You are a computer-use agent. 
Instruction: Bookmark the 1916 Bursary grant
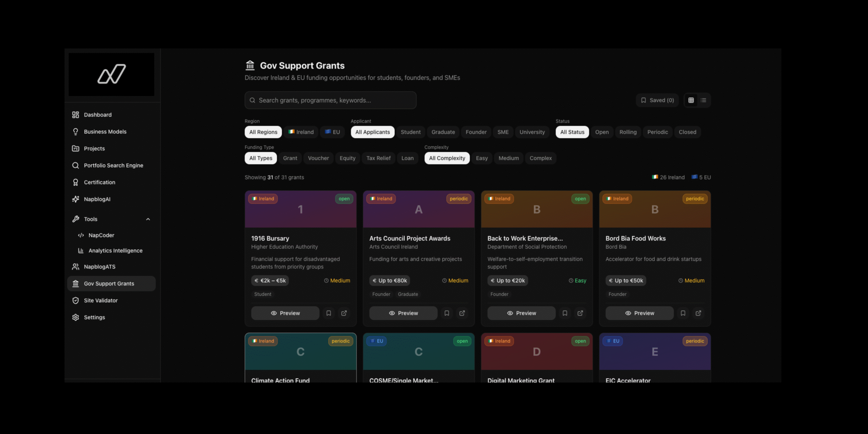(329, 313)
